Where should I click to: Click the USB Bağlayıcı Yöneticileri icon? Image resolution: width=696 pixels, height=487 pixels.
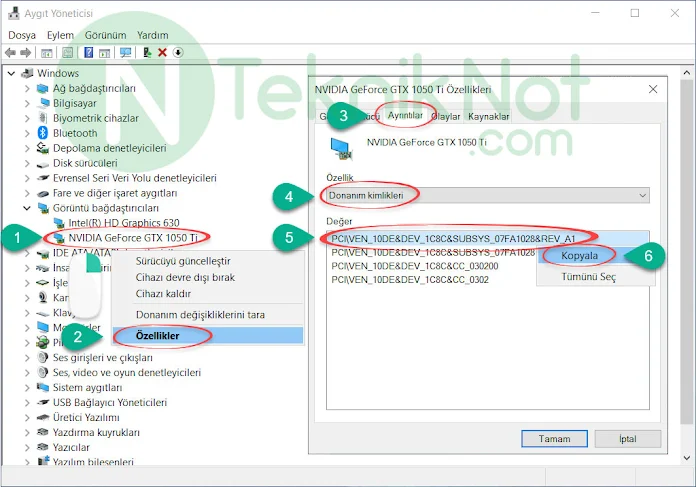[x=43, y=402]
